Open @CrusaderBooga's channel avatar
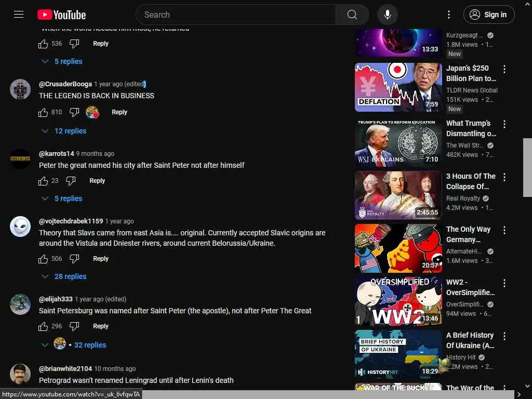 click(x=20, y=89)
